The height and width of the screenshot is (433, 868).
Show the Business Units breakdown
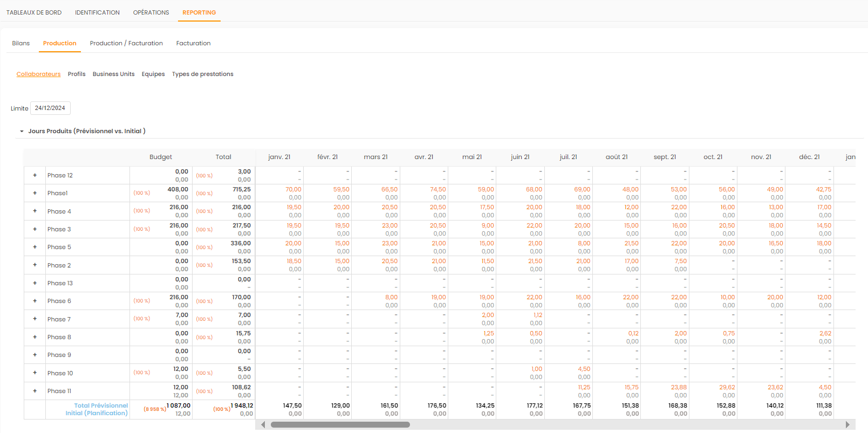point(113,74)
